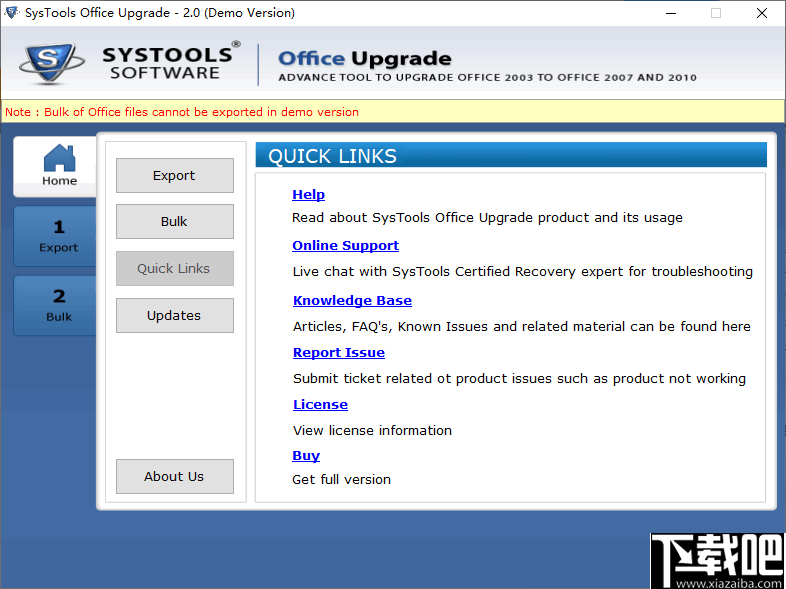Open the Report Issue link
Image resolution: width=786 pixels, height=589 pixels.
click(x=339, y=352)
